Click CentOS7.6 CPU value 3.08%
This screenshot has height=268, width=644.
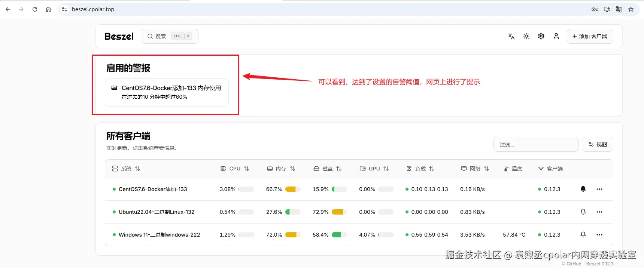click(227, 189)
